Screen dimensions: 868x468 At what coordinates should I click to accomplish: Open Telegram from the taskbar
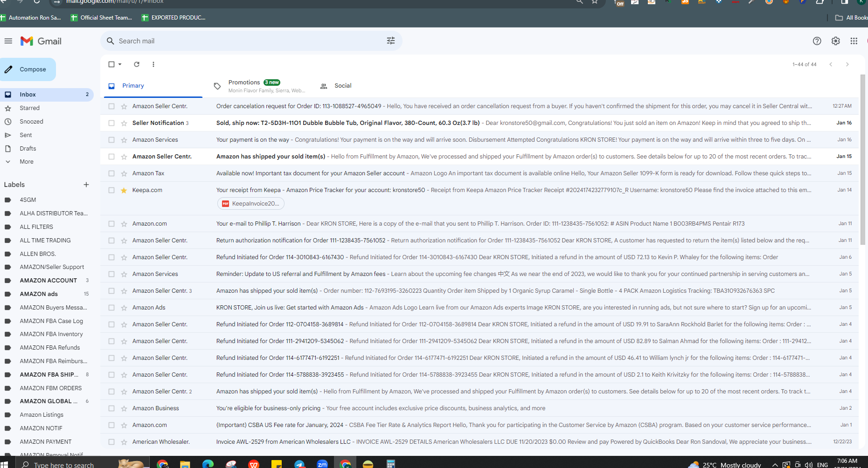click(x=299, y=464)
